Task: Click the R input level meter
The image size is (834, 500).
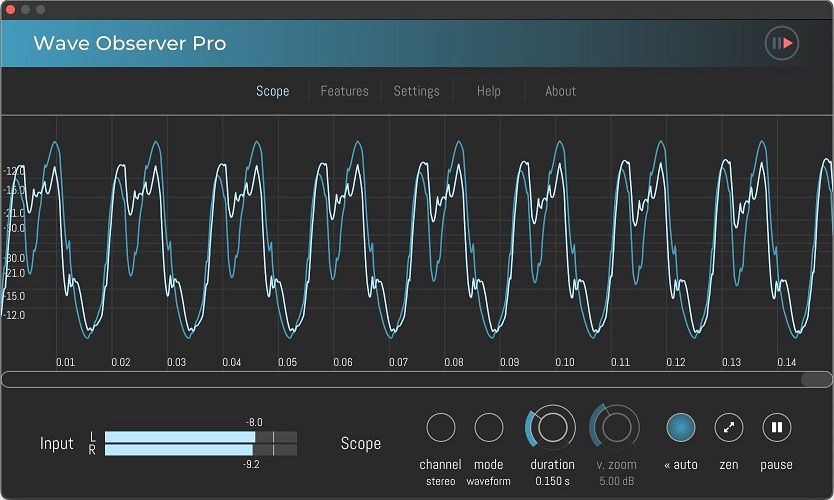Action: click(201, 449)
